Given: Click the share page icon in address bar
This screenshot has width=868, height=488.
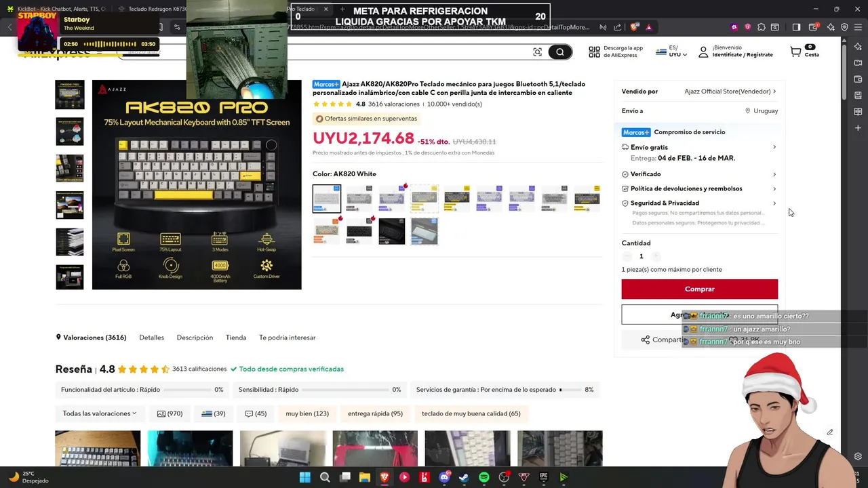Looking at the screenshot, I should [x=617, y=27].
